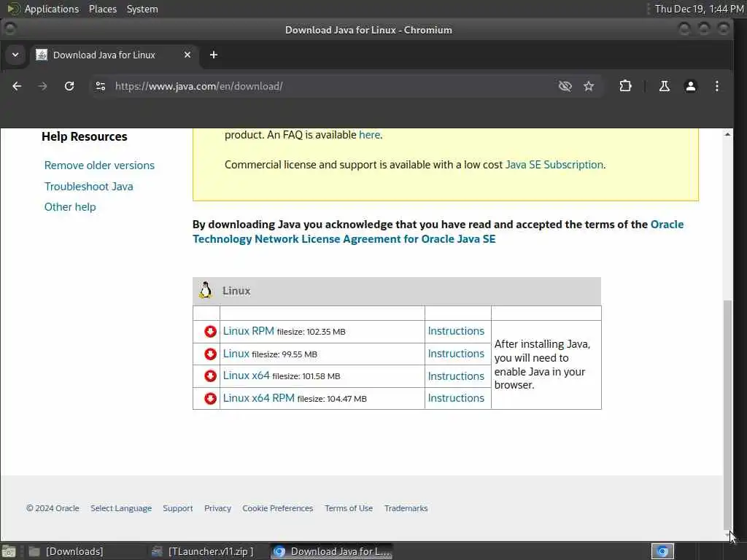The image size is (747, 560).
Task: Go back to the previous page
Action: [17, 86]
